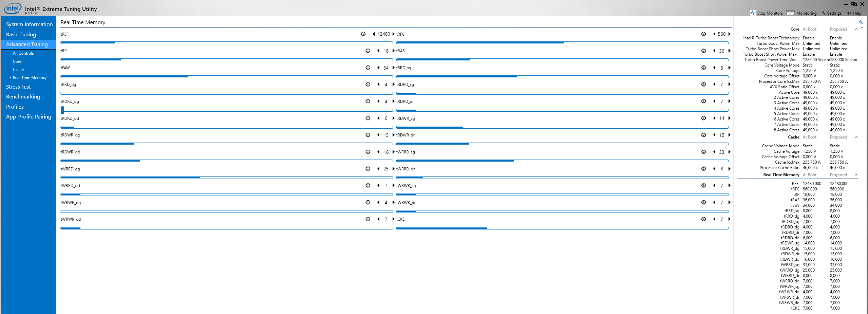
Task: Click the Stop Monitors waveform icon
Action: pos(753,13)
